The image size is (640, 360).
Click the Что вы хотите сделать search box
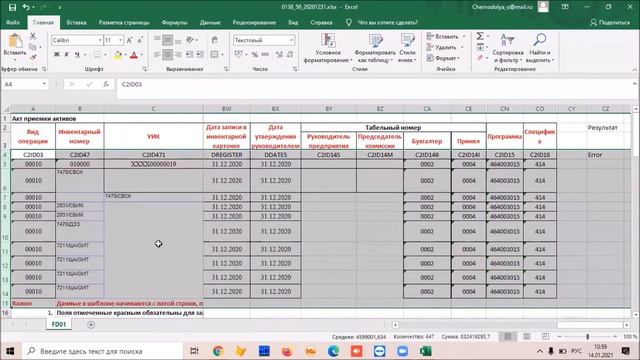coord(387,22)
